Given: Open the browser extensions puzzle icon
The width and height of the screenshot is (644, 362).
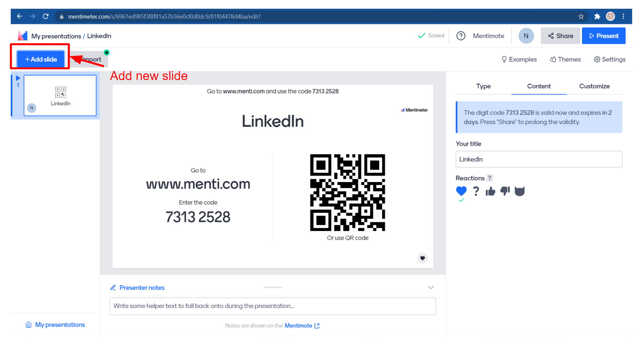Looking at the screenshot, I should pyautogui.click(x=597, y=16).
